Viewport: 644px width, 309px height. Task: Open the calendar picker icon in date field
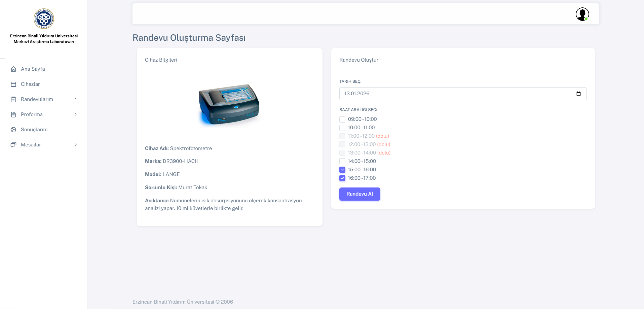578,94
